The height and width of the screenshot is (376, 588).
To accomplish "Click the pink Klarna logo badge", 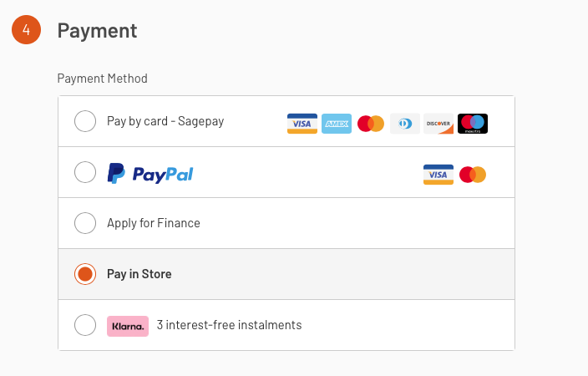I will click(128, 325).
